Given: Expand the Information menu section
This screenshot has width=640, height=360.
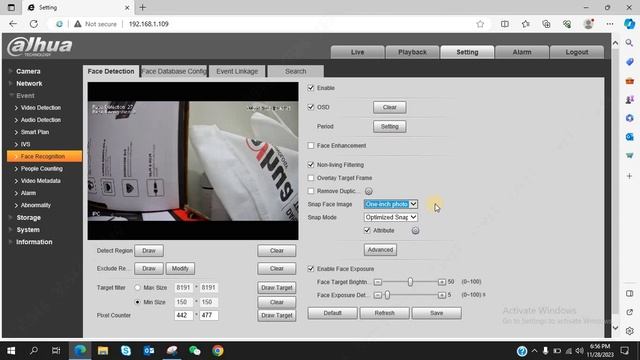Looking at the screenshot, I should (34, 242).
